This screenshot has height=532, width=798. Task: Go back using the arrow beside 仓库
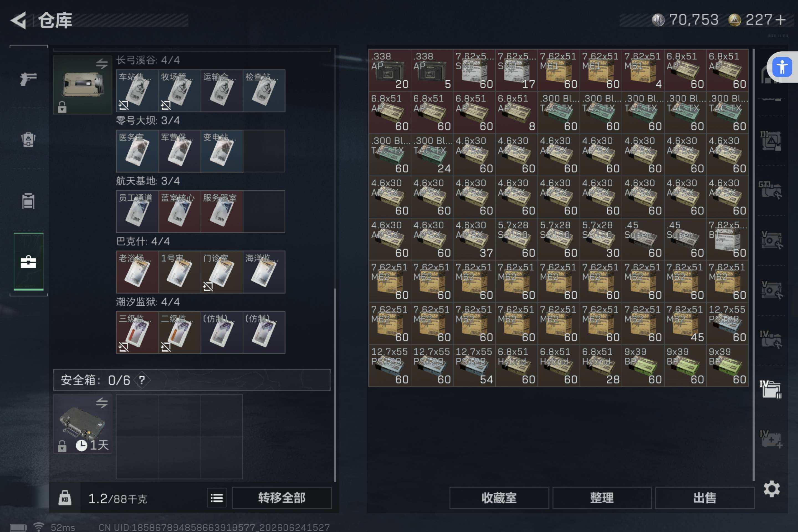point(19,20)
